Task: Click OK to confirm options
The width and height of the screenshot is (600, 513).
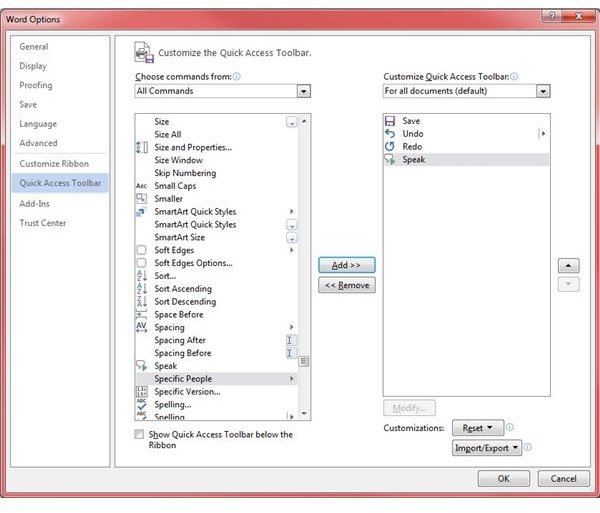Action: pos(504,479)
